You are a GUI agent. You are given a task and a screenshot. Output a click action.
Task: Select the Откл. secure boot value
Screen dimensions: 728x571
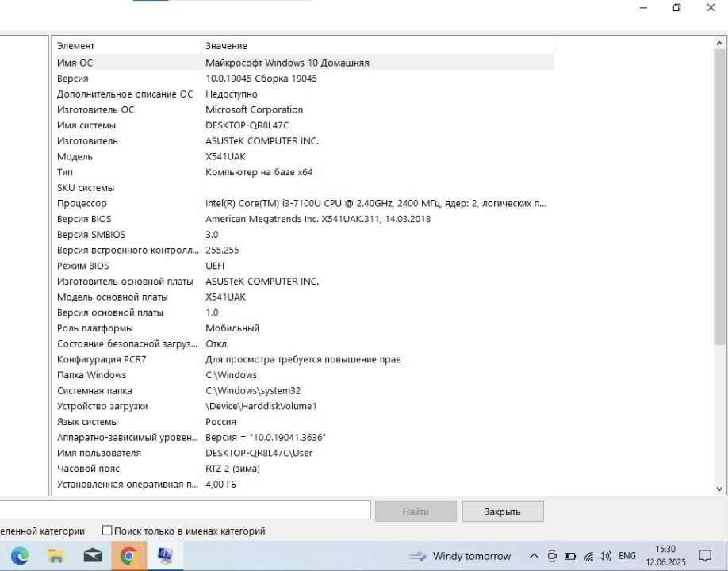coord(217,344)
